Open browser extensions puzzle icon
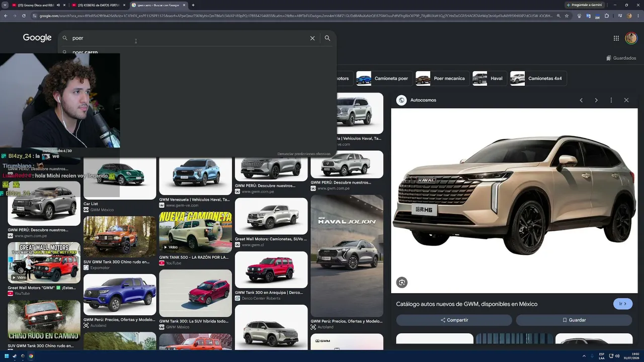Screen dimensions: 644x362 coord(606,16)
